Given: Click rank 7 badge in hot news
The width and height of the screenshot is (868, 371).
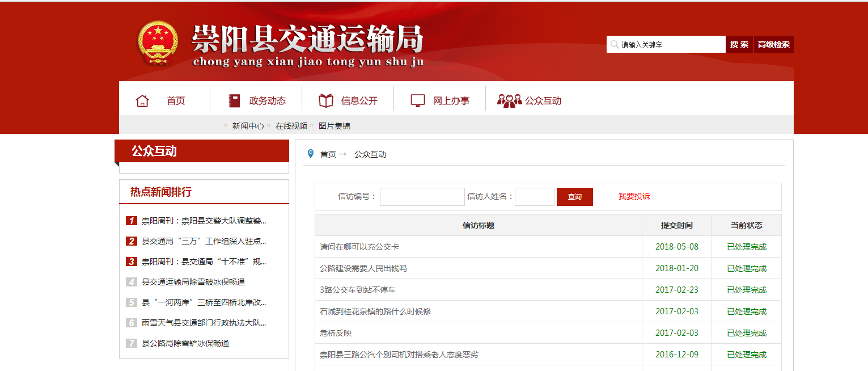Looking at the screenshot, I should [x=132, y=343].
